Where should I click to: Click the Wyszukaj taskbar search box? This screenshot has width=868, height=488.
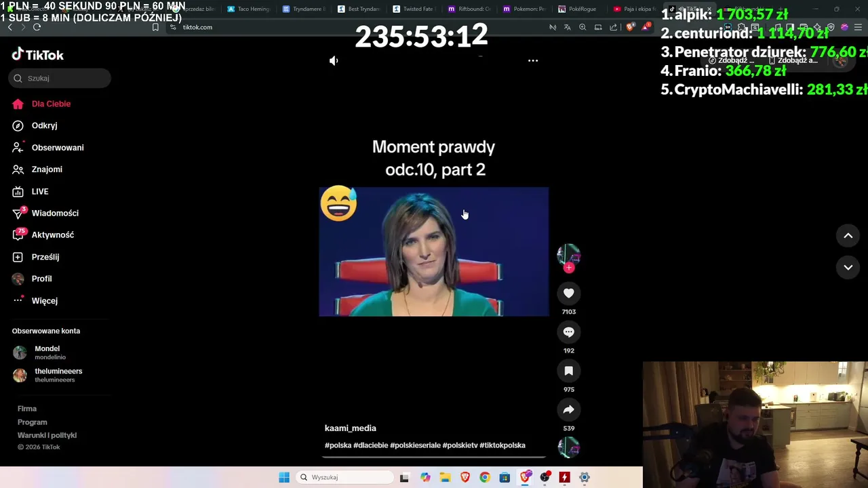point(344,477)
